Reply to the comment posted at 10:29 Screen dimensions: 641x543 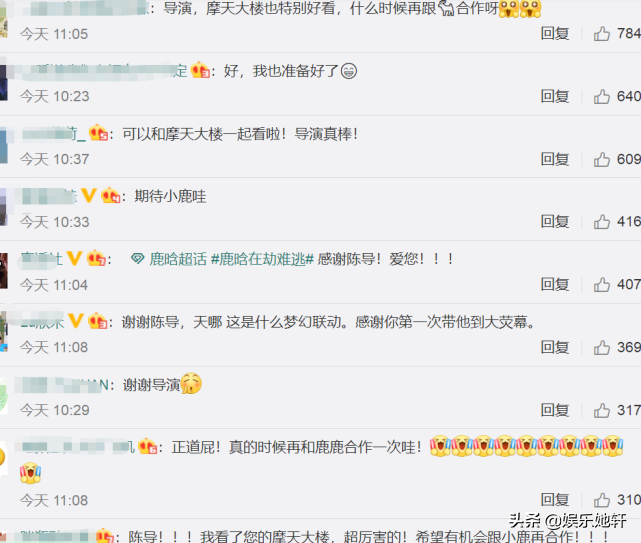click(x=555, y=410)
